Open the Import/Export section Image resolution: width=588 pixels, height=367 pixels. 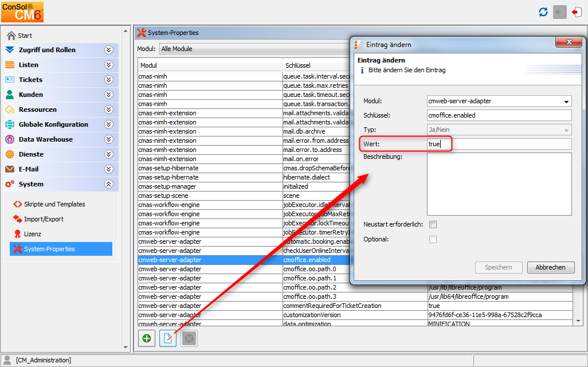click(x=44, y=219)
